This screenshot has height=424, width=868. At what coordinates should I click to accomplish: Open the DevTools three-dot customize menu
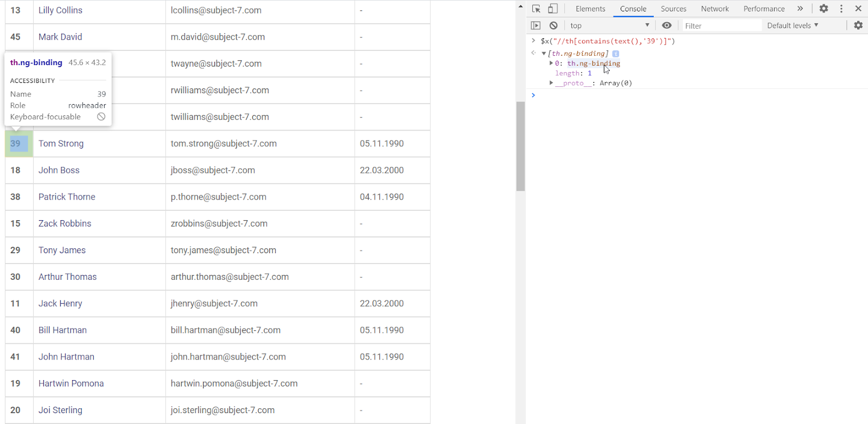coord(841,9)
